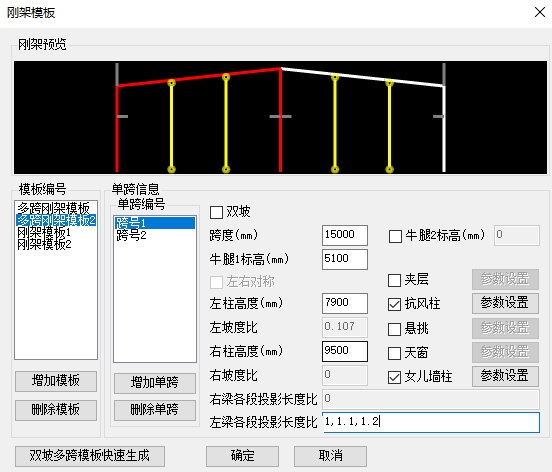Viewport: 552px width, 472px height.
Task: Open 参数设置 for 抗风柱
Action: point(505,303)
